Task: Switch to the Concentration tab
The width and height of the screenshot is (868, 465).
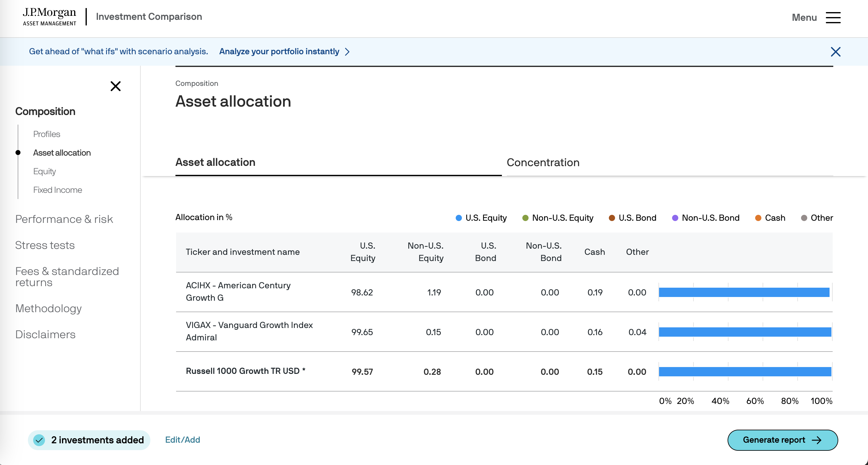Action: point(543,162)
